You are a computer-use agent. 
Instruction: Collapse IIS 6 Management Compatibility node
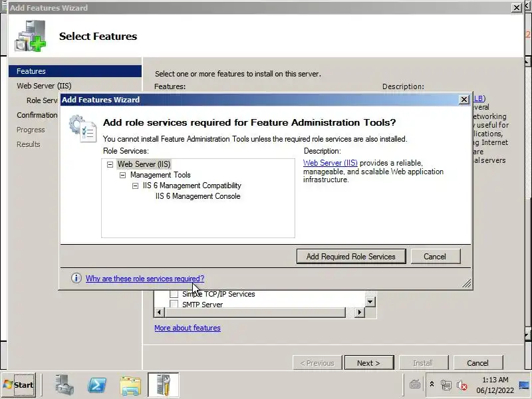coord(135,186)
